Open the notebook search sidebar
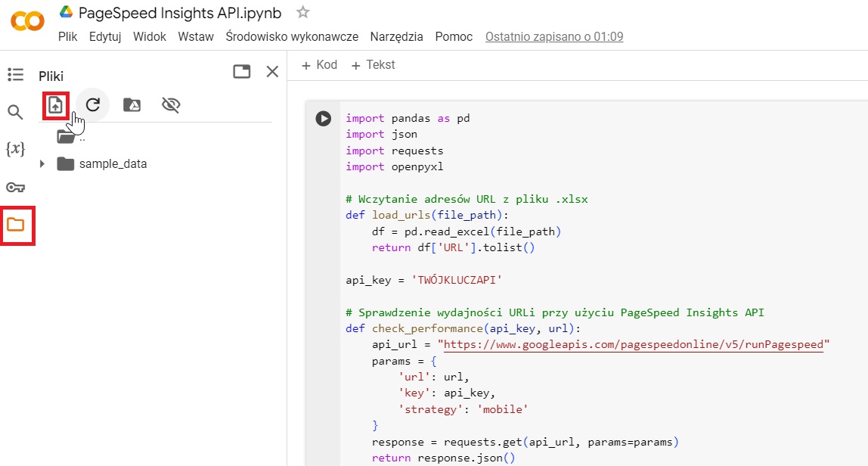The width and height of the screenshot is (868, 466). [x=15, y=111]
